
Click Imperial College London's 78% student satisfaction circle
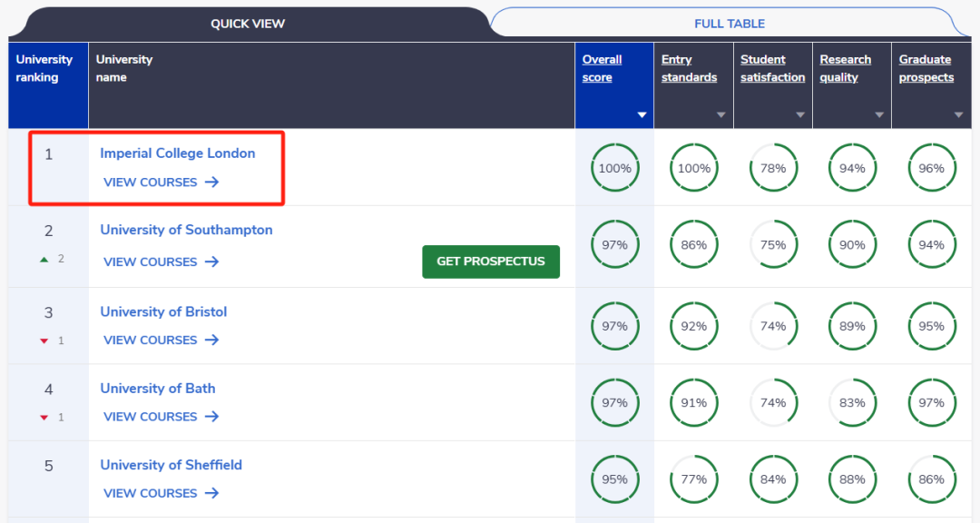pos(773,168)
